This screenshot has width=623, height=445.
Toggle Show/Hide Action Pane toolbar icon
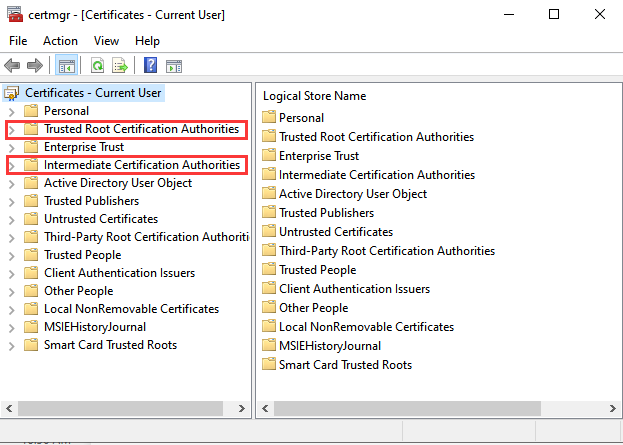pos(173,66)
